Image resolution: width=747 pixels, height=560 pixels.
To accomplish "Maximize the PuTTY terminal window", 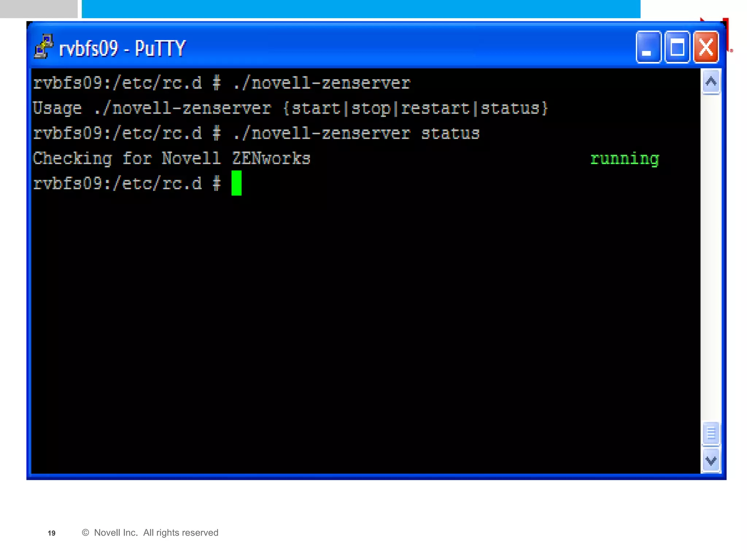I will pyautogui.click(x=677, y=47).
